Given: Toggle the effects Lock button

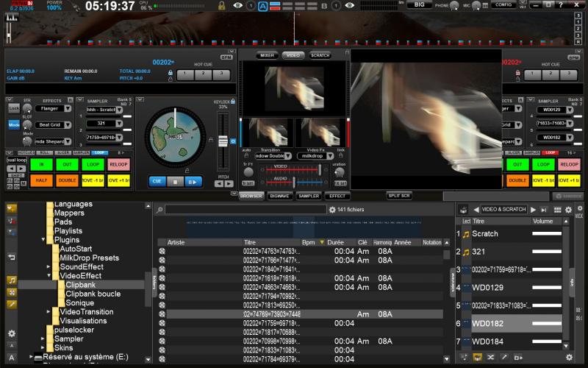Looking at the screenshot, I should (x=14, y=108).
